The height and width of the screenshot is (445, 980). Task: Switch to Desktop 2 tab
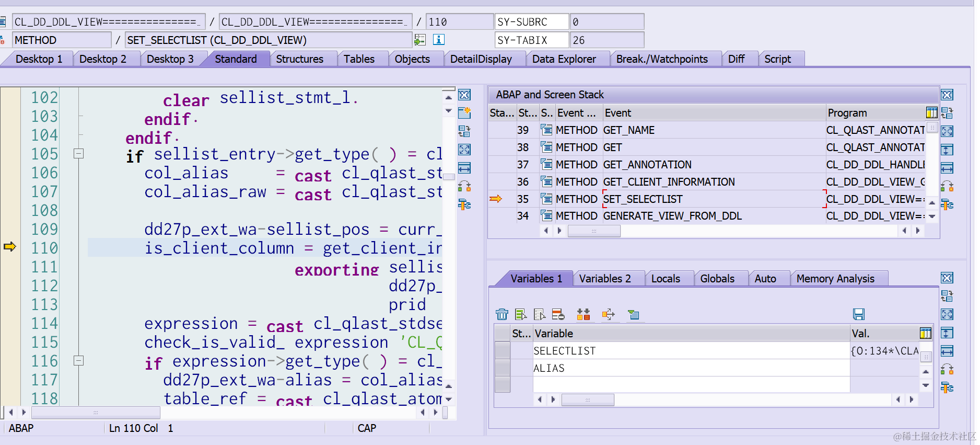tap(103, 59)
